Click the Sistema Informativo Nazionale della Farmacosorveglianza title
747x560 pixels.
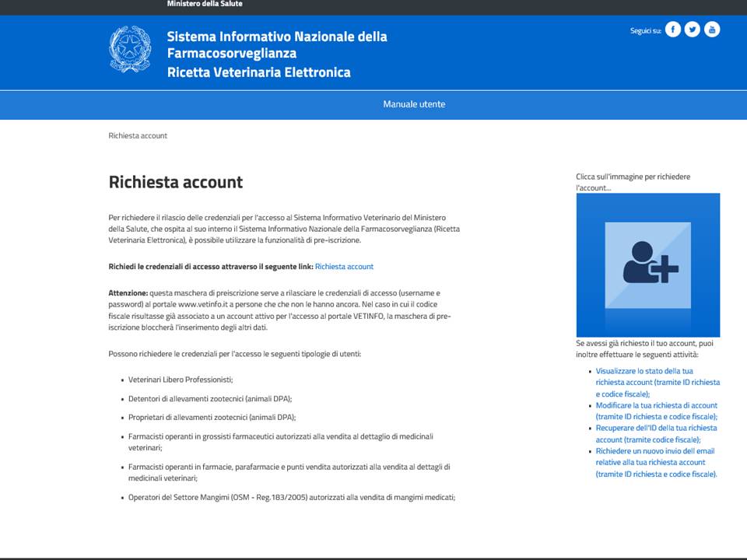coord(276,45)
